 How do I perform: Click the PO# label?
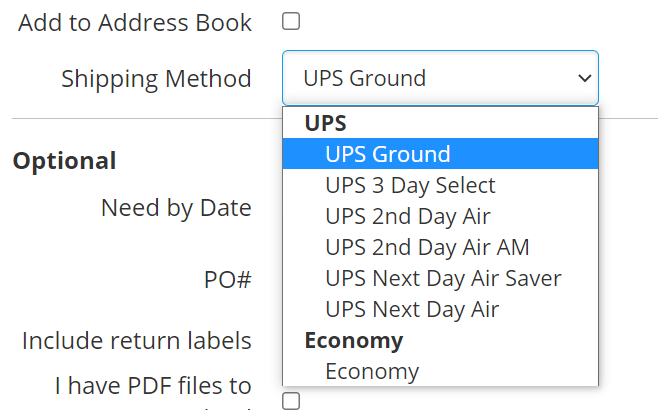(227, 279)
